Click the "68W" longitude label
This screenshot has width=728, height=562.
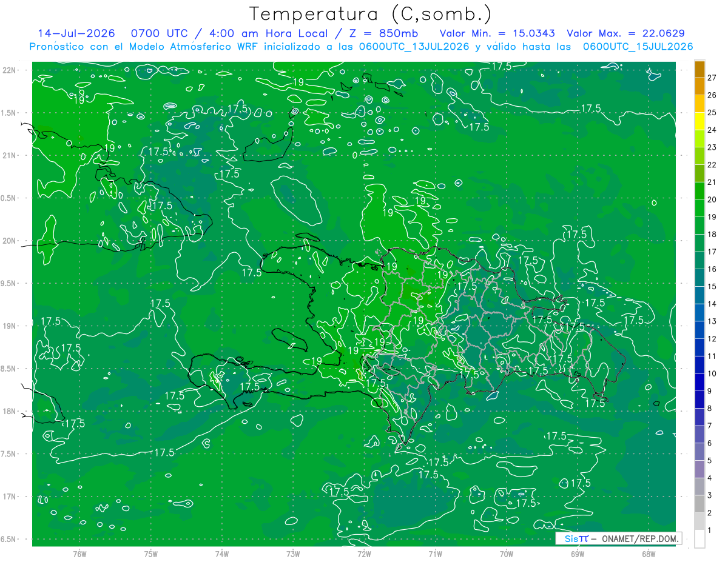pyautogui.click(x=649, y=554)
